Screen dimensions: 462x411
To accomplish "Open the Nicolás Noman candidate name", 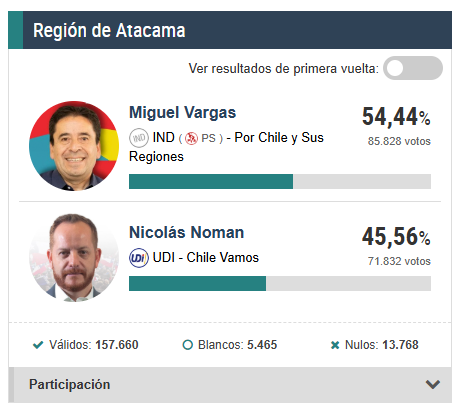I will (x=186, y=232).
